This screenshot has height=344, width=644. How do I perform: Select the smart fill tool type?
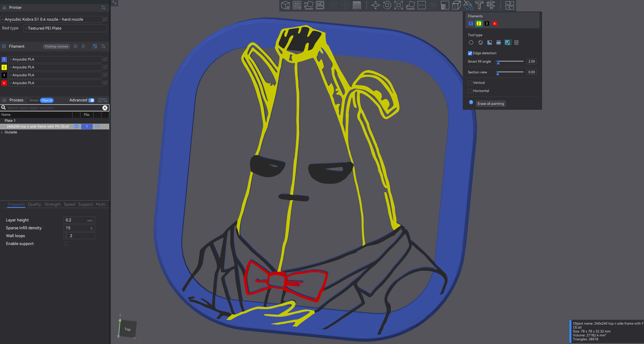[508, 42]
